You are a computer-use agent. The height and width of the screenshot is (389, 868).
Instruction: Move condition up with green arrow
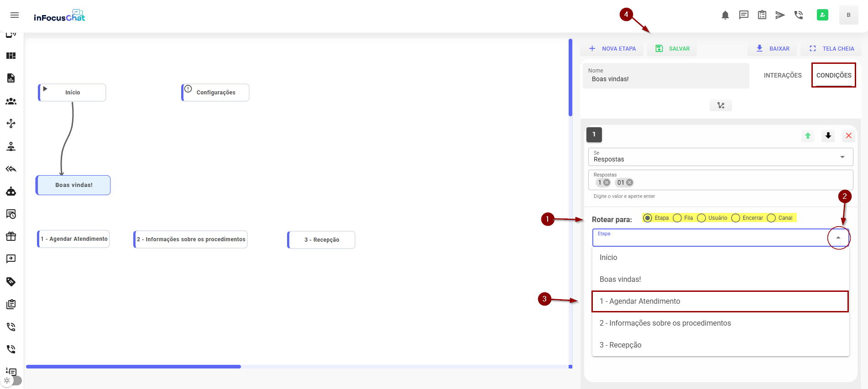coord(808,135)
